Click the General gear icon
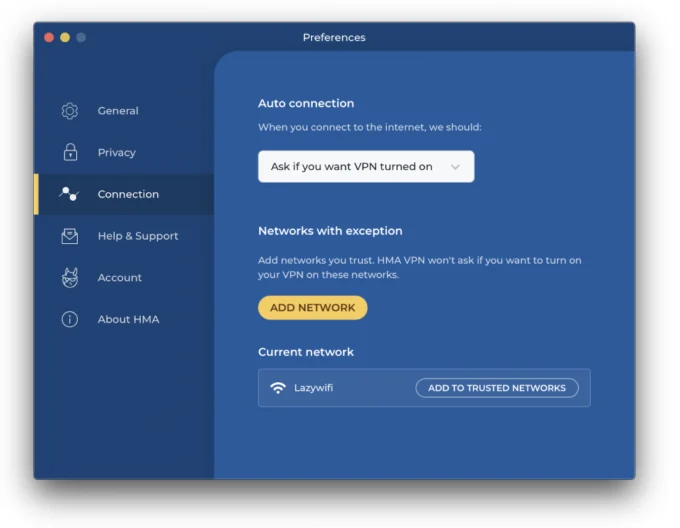Viewport: 680px width, 528px height. pyautogui.click(x=69, y=111)
